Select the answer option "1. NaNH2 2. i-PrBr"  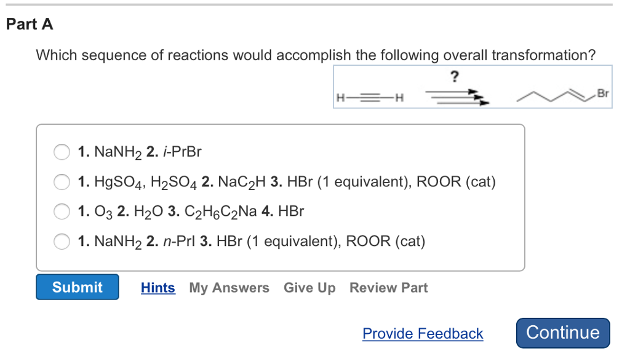[x=62, y=152]
